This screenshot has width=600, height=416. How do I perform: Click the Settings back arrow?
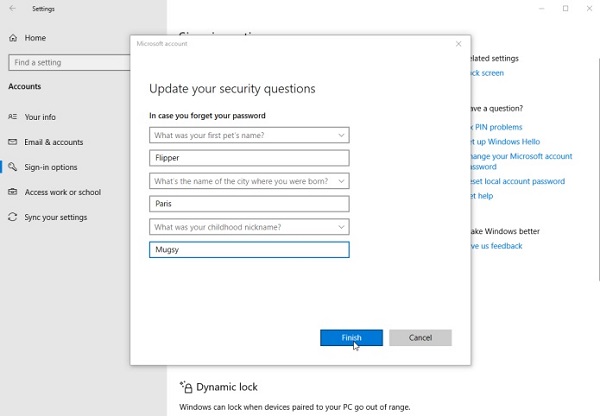(x=12, y=8)
